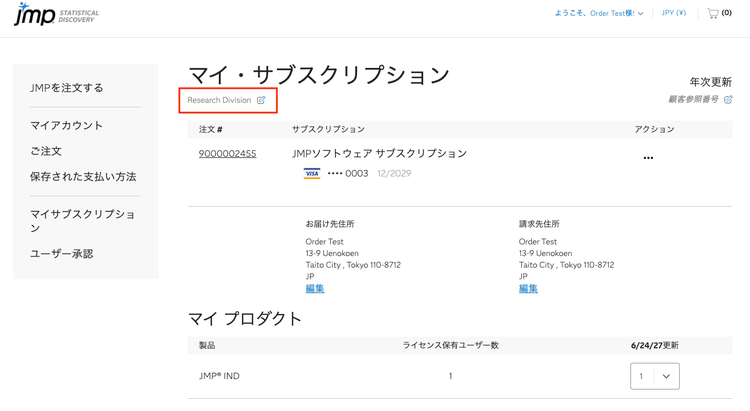The height and width of the screenshot is (411, 750).
Task: Click 編集 under 請求先住所
Action: pyautogui.click(x=528, y=289)
